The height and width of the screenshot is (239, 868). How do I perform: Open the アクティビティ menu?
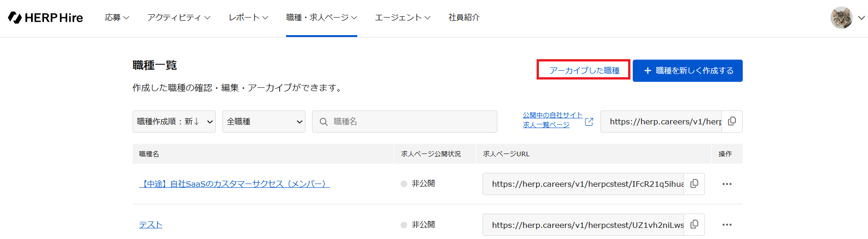[x=178, y=18]
